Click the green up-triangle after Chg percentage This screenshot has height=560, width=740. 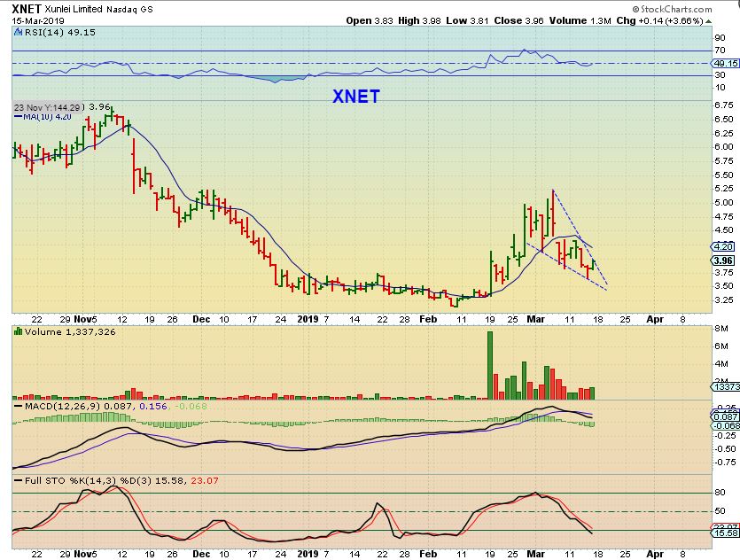click(x=709, y=21)
